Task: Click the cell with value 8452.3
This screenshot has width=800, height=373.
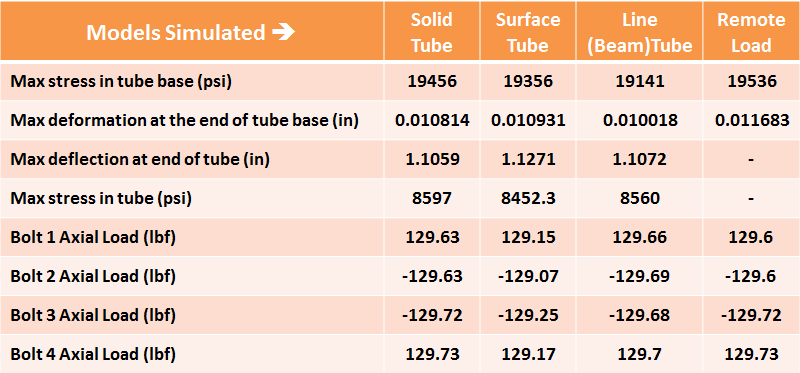Action: pyautogui.click(x=528, y=198)
